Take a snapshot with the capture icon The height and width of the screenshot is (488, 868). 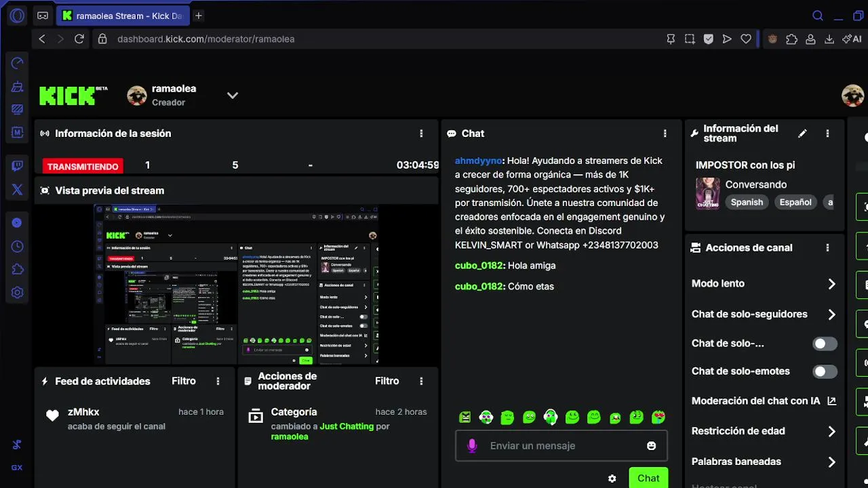click(690, 39)
